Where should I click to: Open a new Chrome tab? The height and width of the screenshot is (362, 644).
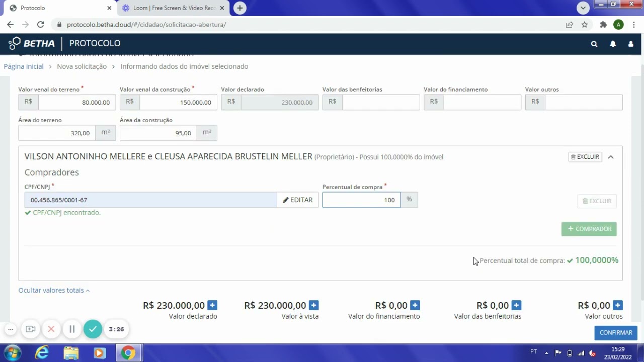point(240,8)
